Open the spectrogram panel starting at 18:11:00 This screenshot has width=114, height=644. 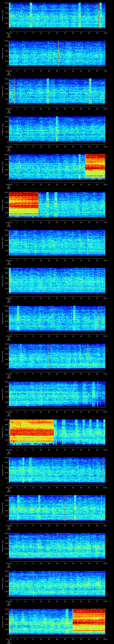(x=57, y=394)
